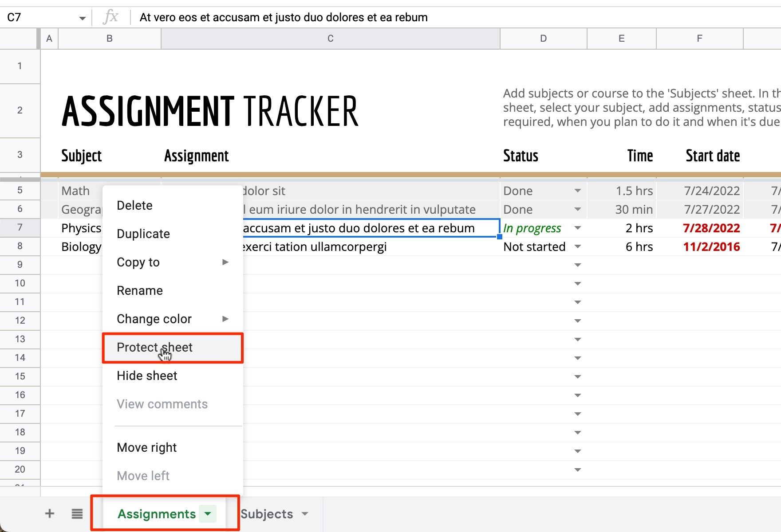Open the all-sheets list icon

point(77,513)
